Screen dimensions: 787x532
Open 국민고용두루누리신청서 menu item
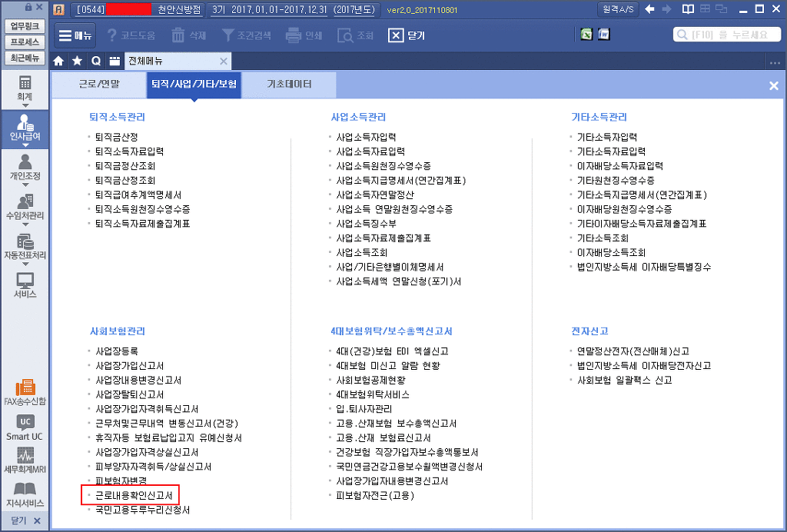click(x=142, y=510)
